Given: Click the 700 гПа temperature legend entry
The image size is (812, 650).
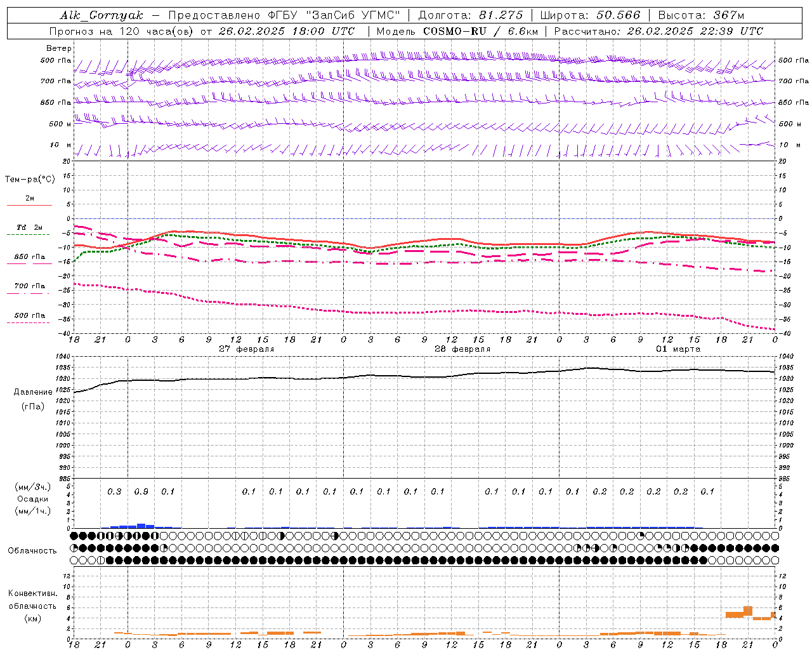Looking at the screenshot, I should coord(30,286).
